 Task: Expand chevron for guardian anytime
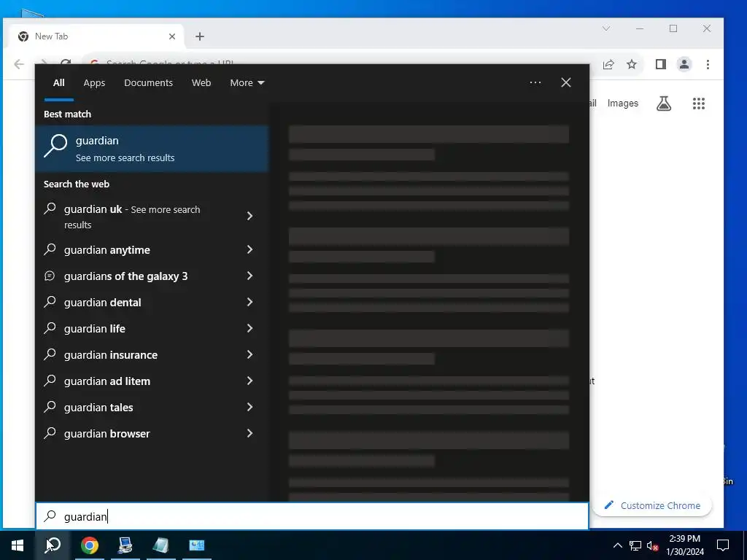[249, 249]
